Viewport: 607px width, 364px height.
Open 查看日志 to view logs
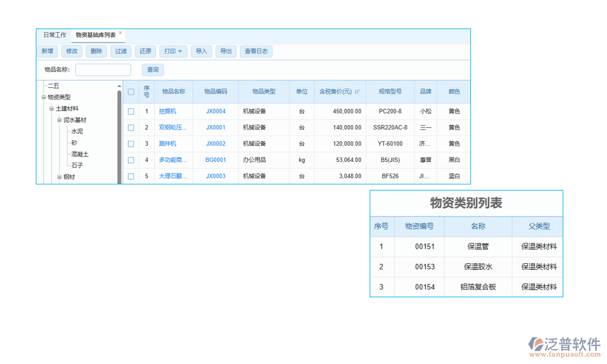click(256, 51)
